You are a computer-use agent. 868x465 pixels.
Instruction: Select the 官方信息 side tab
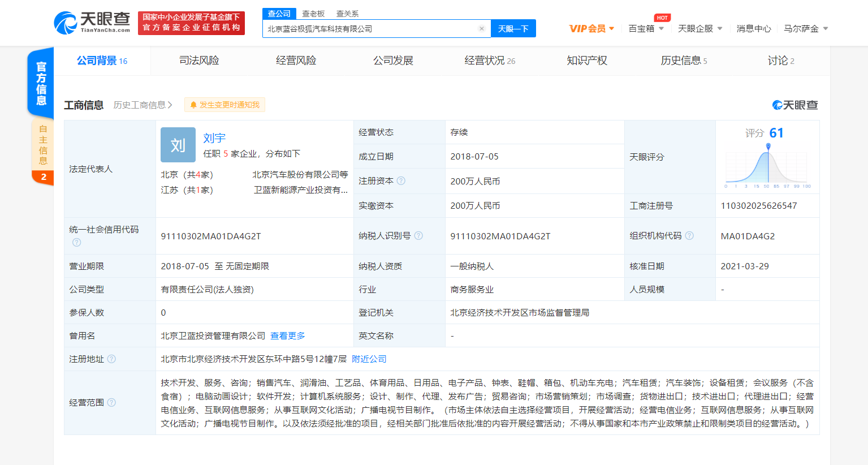tap(41, 83)
